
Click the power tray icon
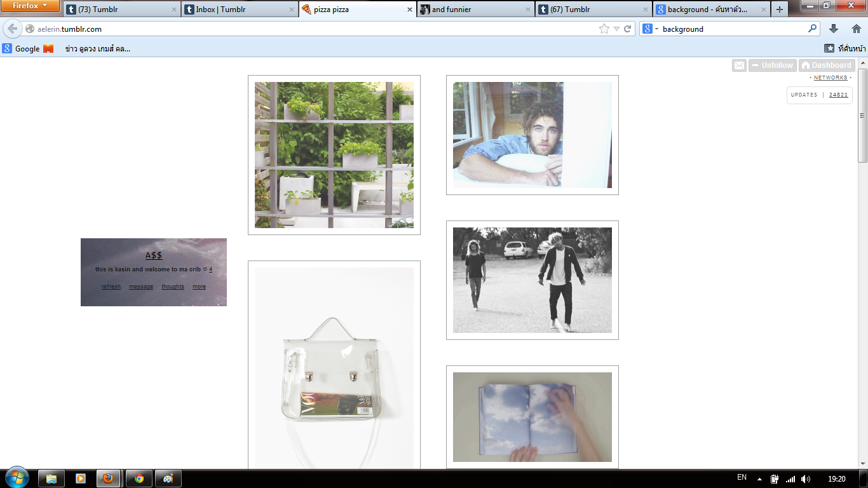(775, 479)
